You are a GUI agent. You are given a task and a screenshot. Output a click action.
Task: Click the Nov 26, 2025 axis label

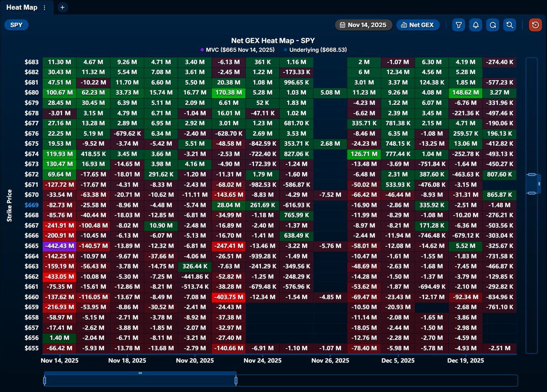point(330,361)
